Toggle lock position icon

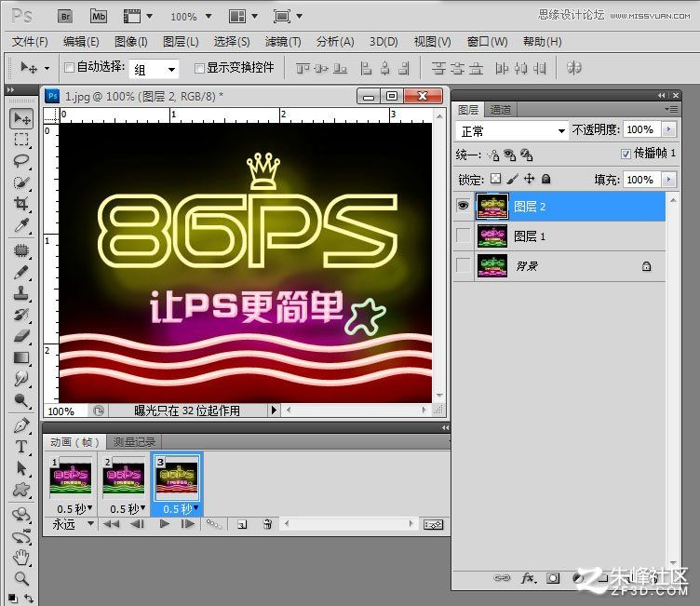(x=530, y=179)
